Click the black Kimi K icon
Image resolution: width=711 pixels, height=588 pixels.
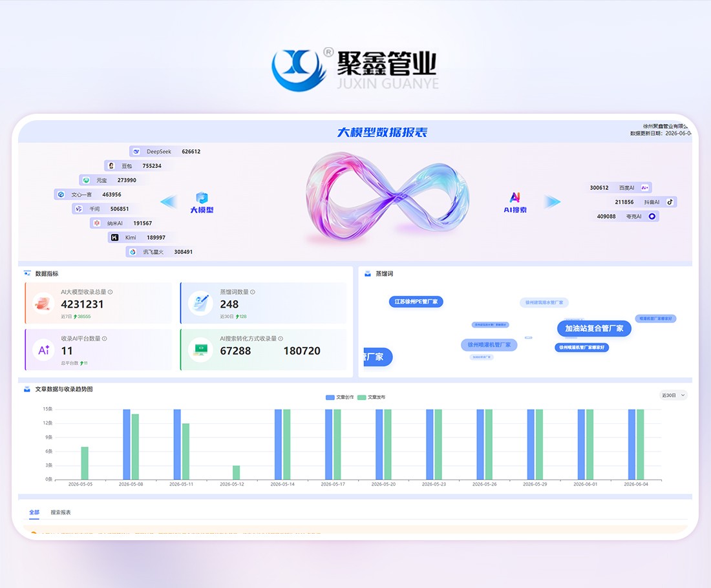(114, 238)
